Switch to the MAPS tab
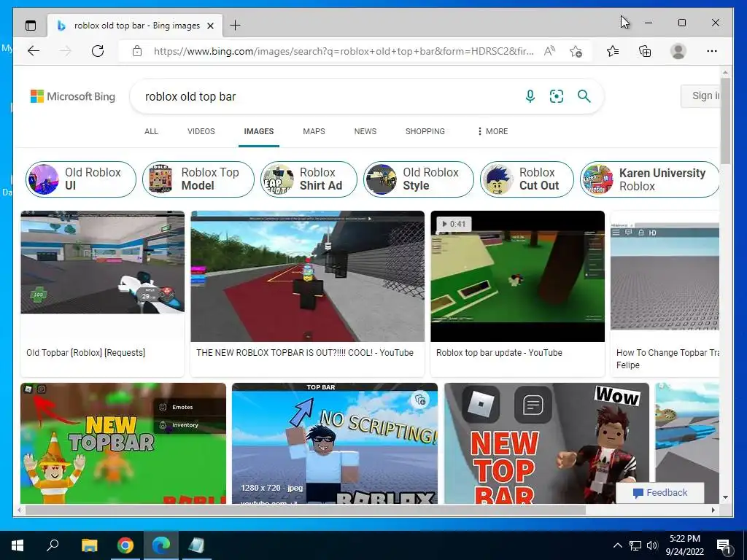This screenshot has height=560, width=747. click(314, 131)
